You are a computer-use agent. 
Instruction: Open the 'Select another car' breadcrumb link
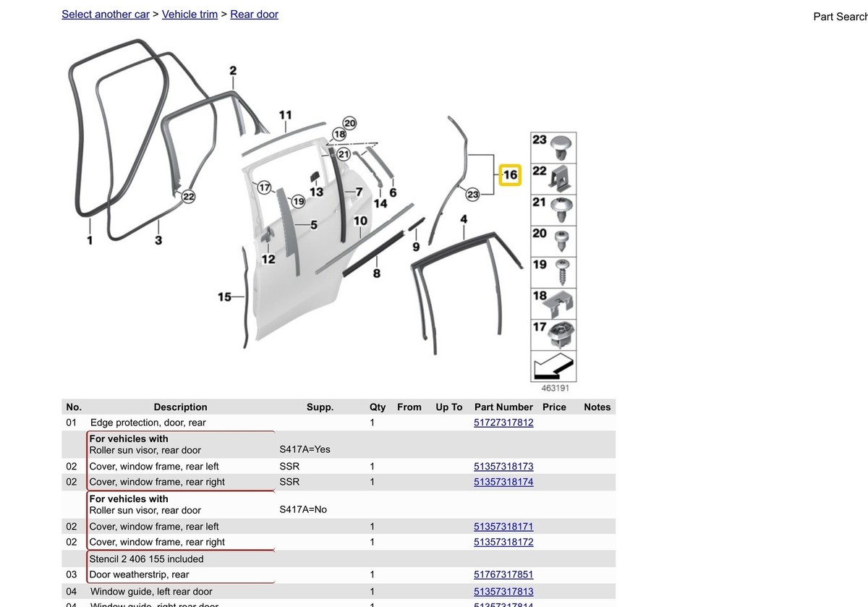(x=106, y=14)
